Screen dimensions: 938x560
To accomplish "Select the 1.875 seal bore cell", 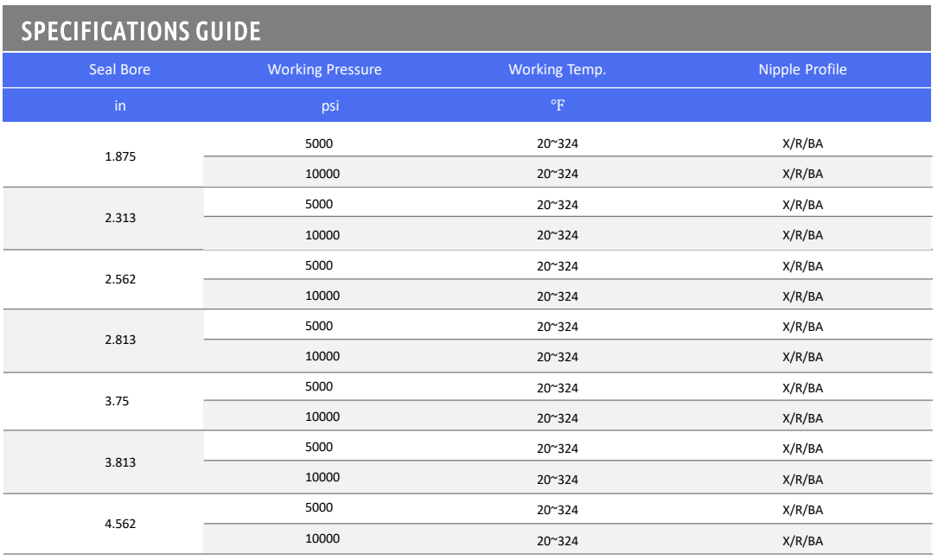I will 121,157.
